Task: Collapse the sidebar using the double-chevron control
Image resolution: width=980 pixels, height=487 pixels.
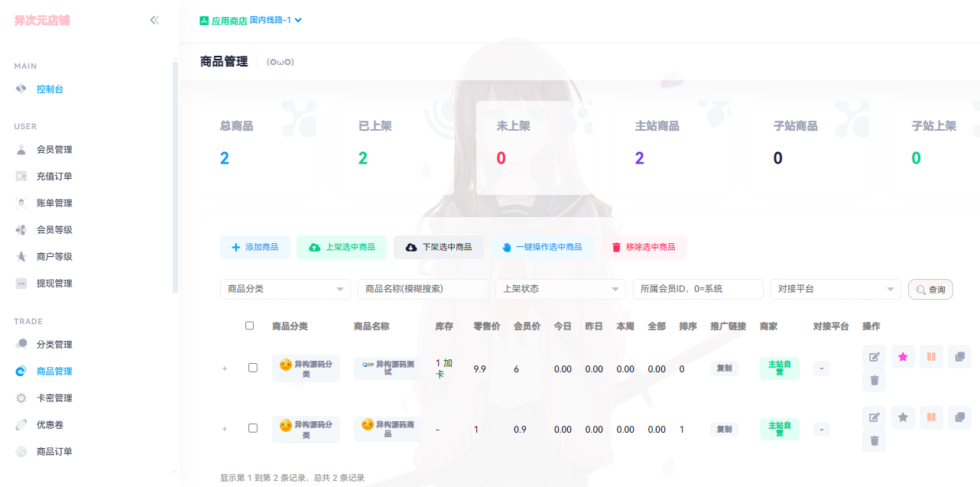Action: [154, 21]
